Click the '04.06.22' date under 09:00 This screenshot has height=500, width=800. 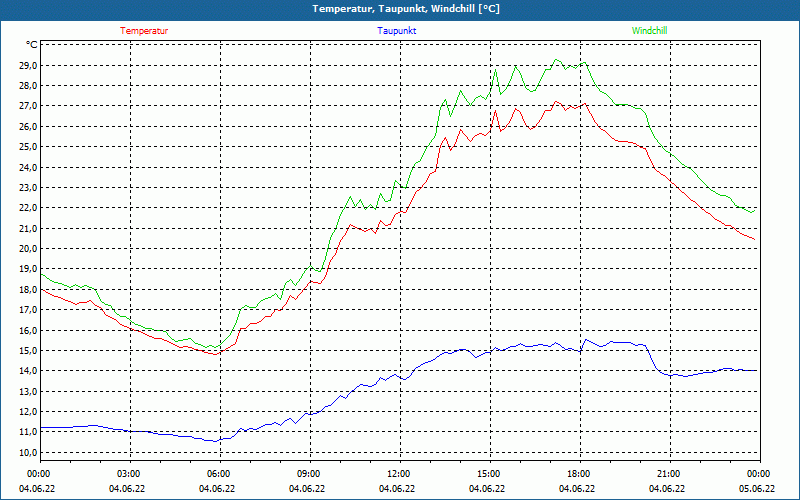click(x=307, y=489)
